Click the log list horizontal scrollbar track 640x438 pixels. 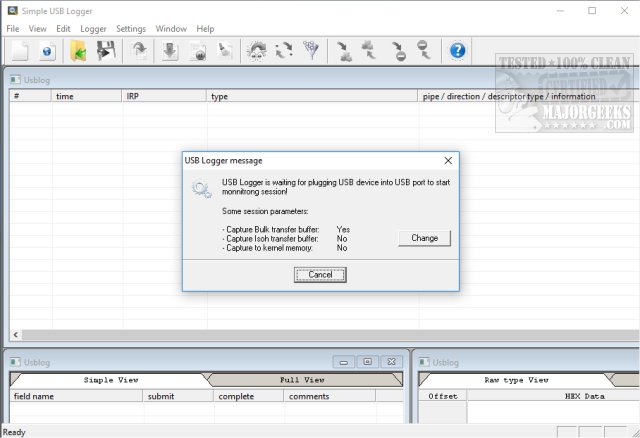(331, 335)
